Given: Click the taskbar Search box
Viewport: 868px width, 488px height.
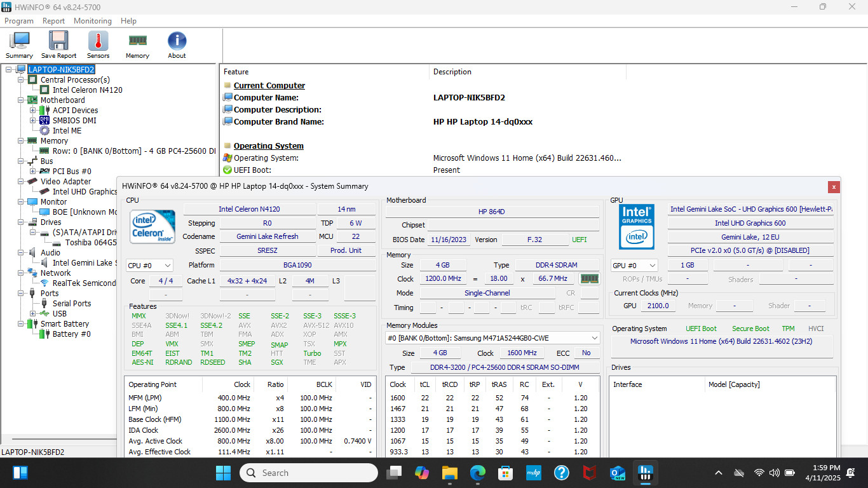Looking at the screenshot, I should (x=309, y=473).
